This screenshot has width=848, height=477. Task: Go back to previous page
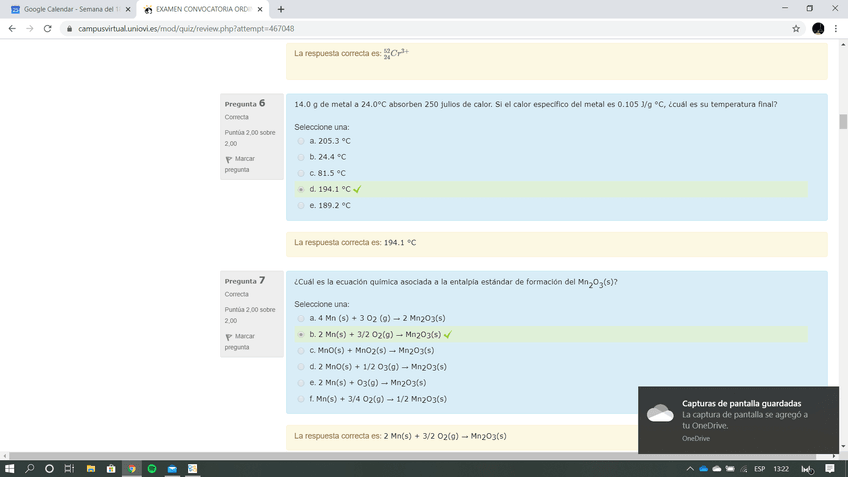coord(12,29)
